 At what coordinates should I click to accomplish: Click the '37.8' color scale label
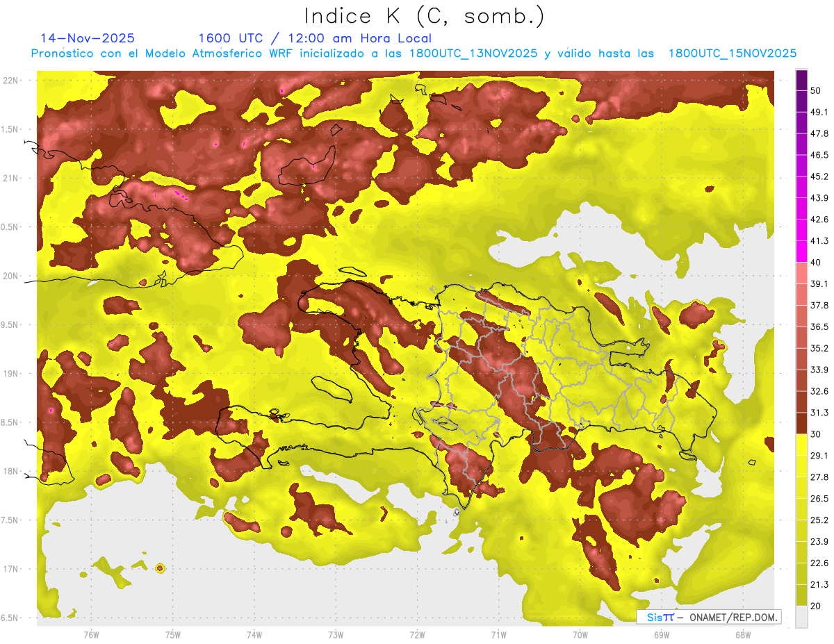[x=819, y=305]
